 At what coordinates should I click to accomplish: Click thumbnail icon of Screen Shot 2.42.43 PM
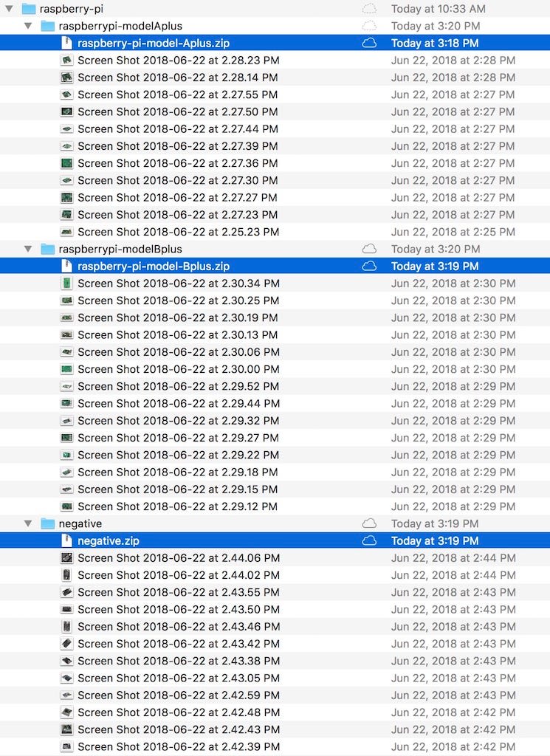[67, 729]
